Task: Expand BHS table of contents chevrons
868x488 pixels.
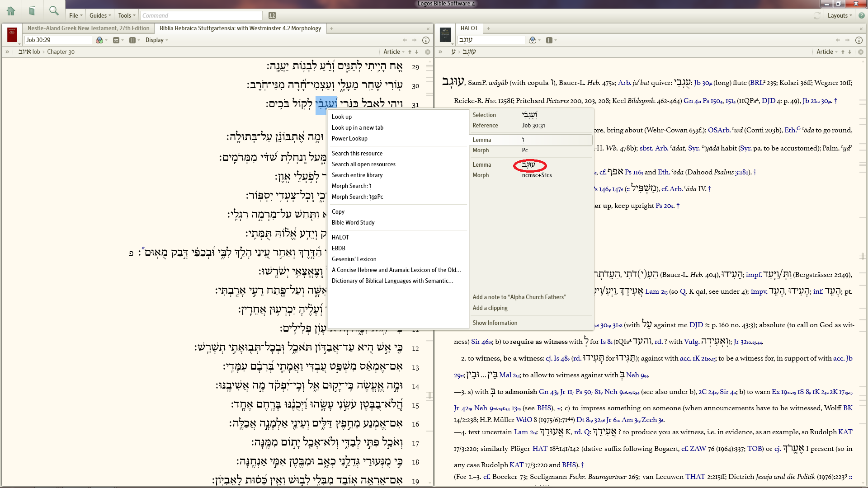Action: (7, 52)
